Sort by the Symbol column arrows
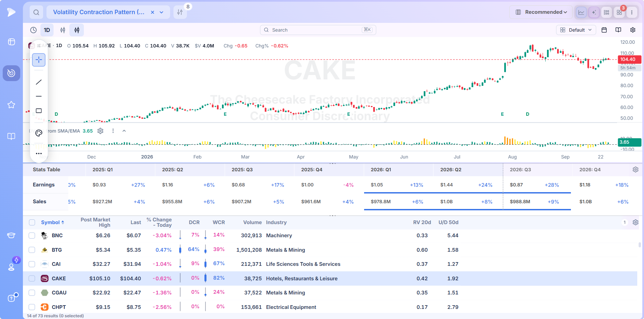644x319 pixels. click(x=63, y=222)
